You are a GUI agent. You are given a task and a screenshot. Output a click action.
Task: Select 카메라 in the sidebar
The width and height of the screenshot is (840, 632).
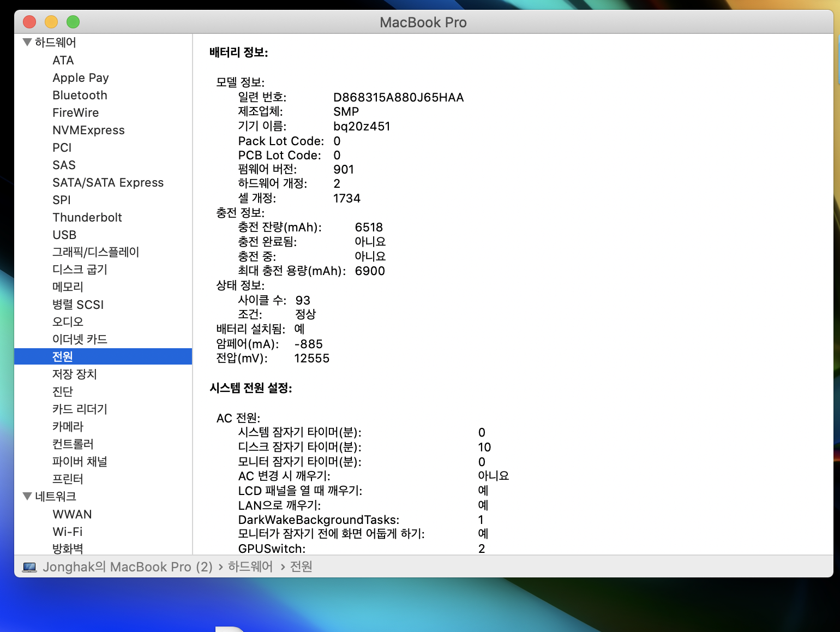pyautogui.click(x=68, y=427)
